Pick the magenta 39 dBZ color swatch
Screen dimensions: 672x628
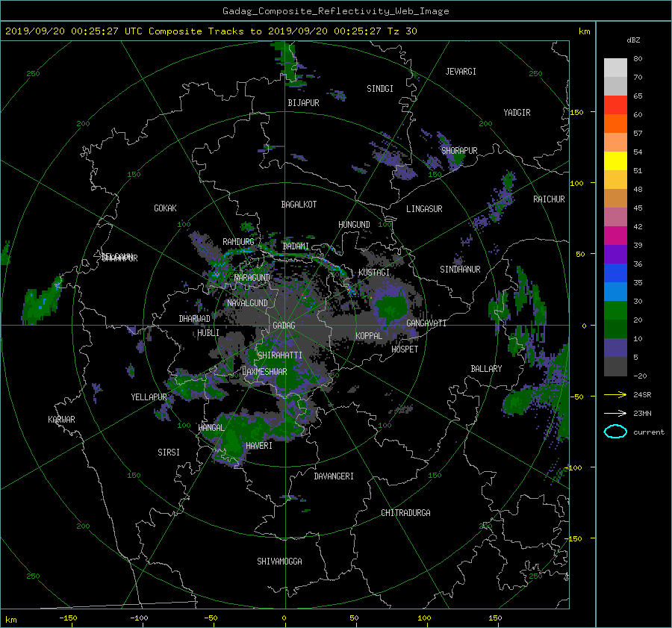[x=615, y=235]
